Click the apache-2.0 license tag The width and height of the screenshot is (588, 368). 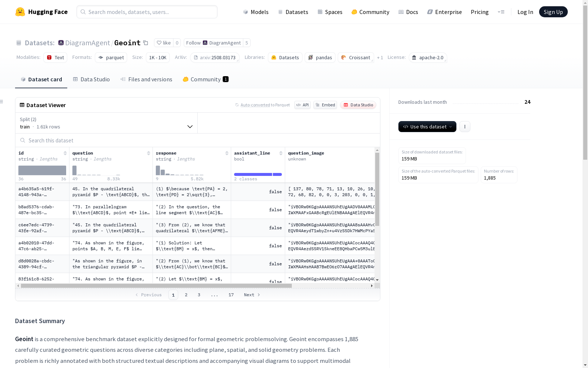(x=428, y=57)
